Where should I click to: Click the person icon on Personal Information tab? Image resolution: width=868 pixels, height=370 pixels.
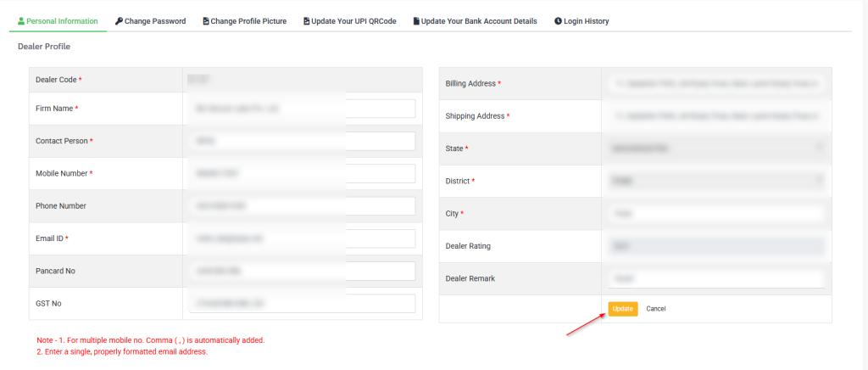pyautogui.click(x=21, y=21)
